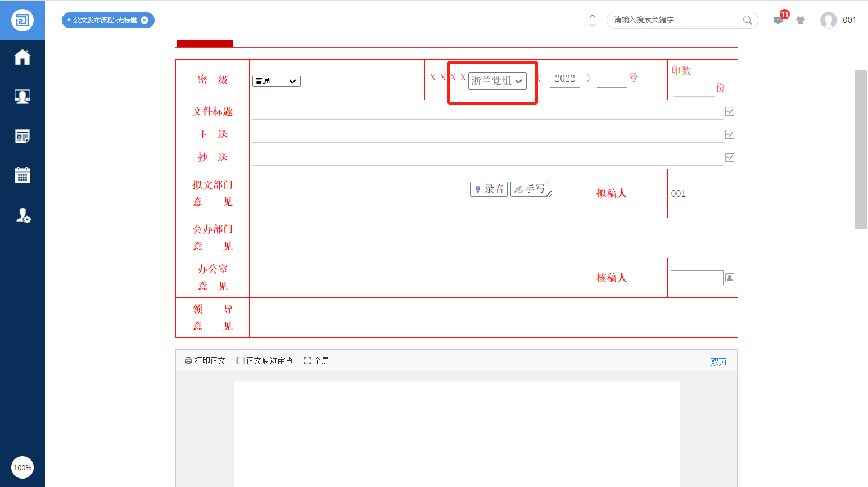Open the news board sidebar icon
Screen dimensions: 868x487
pyautogui.click(x=22, y=136)
